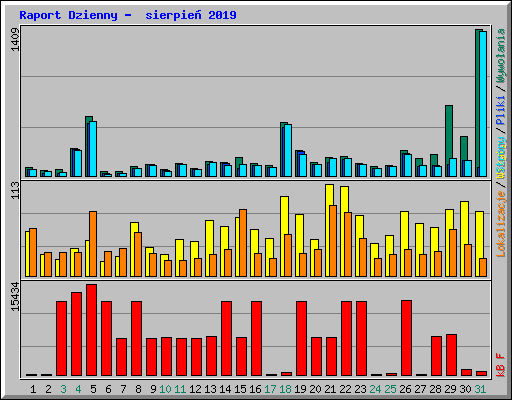Choose the red bar for day 14

226,338
